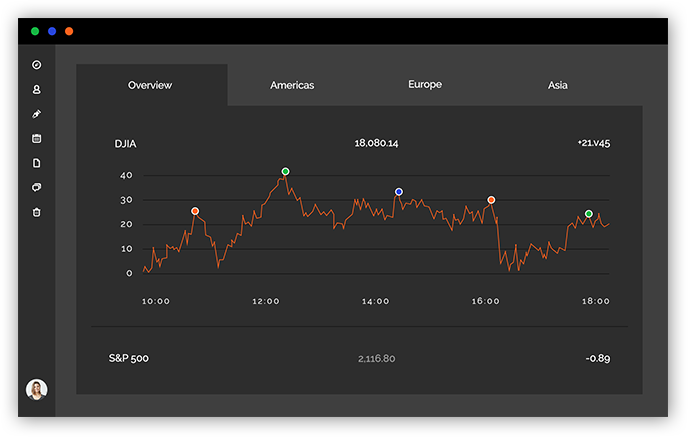Image resolution: width=688 pixels, height=437 pixels.
Task: Click the orange marker near 11:00 on chart
Action: pos(195,211)
